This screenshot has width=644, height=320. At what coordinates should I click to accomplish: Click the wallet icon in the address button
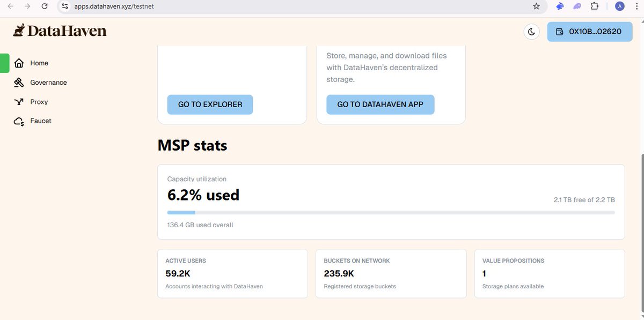pyautogui.click(x=560, y=32)
